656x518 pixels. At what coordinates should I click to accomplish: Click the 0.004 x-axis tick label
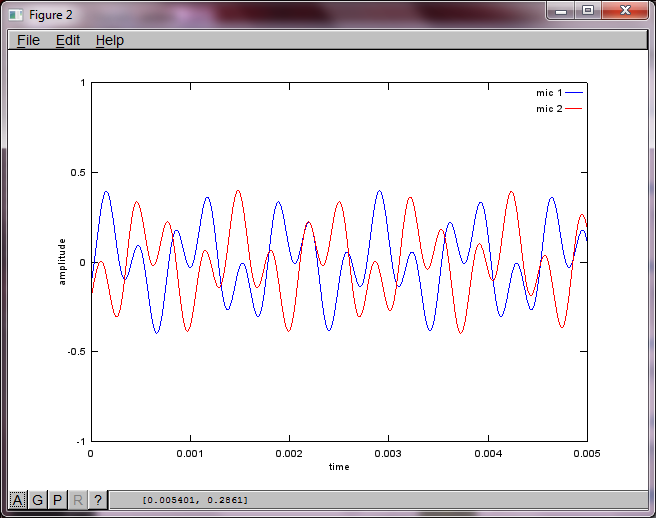[x=488, y=454]
